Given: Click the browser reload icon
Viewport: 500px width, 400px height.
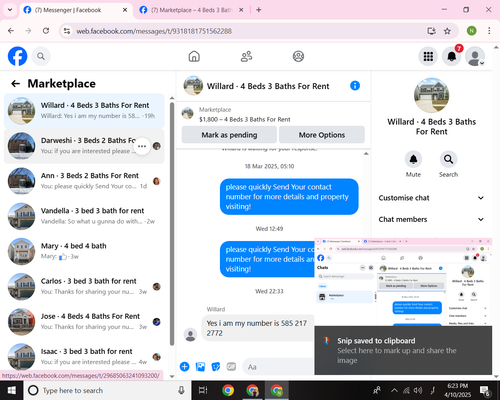Looking at the screenshot, I should (x=46, y=31).
